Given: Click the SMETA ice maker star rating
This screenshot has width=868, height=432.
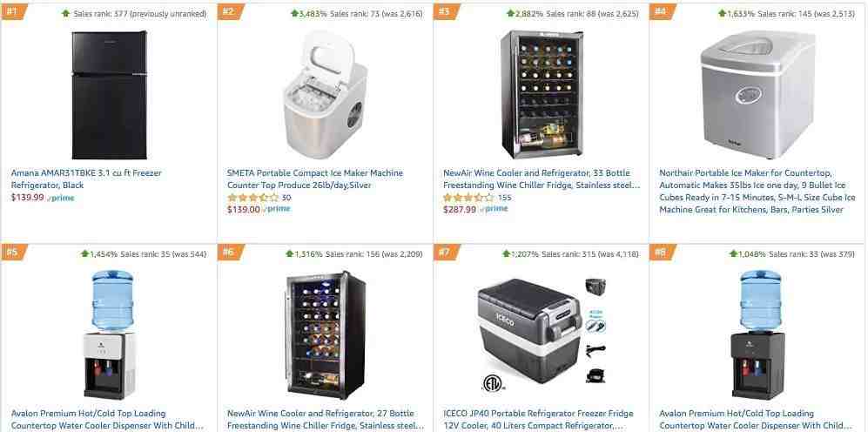Looking at the screenshot, I should [x=252, y=198].
